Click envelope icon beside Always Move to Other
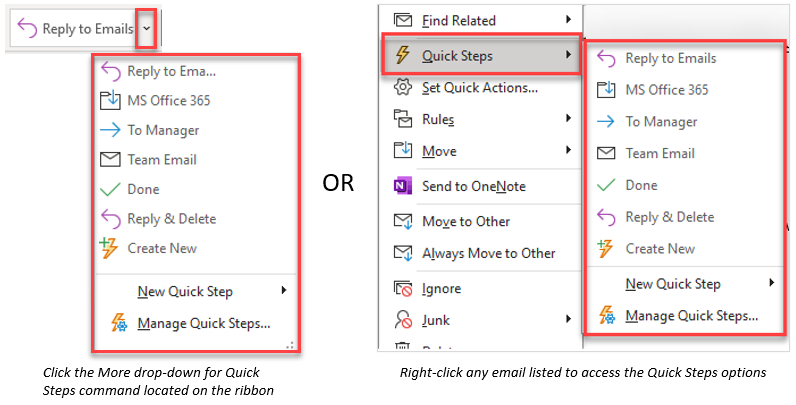 (403, 253)
